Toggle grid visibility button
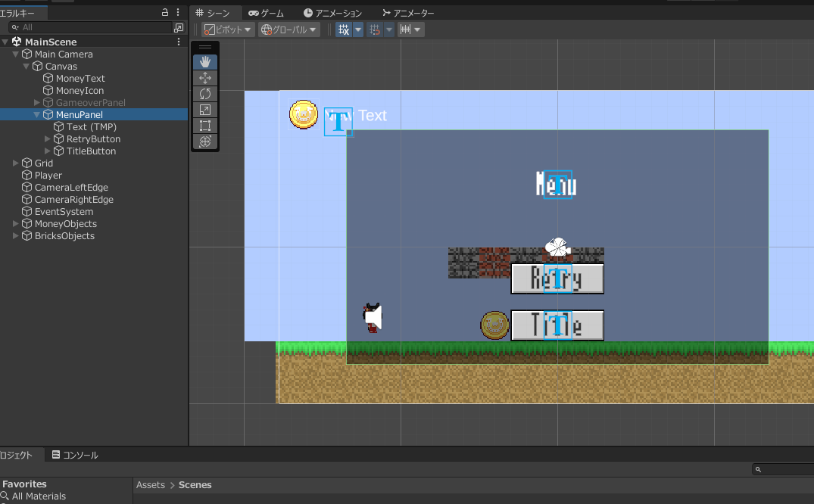The width and height of the screenshot is (814, 504). click(344, 30)
